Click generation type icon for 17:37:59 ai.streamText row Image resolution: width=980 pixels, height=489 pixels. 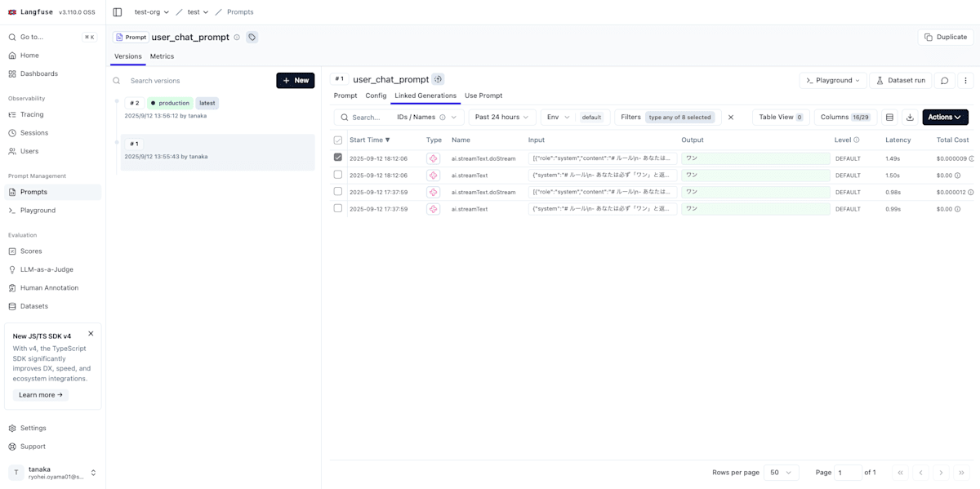point(433,209)
